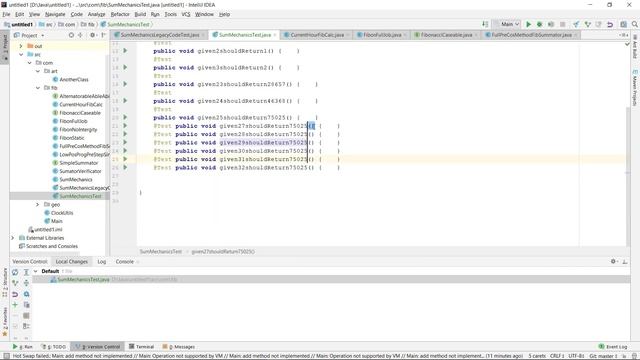Update project from VCS in the main toolbar
This screenshot has width=640, height=360.
tap(576, 24)
